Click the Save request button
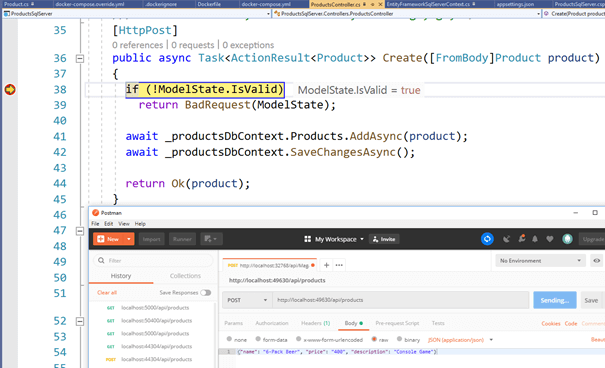605x368 pixels. coord(591,300)
